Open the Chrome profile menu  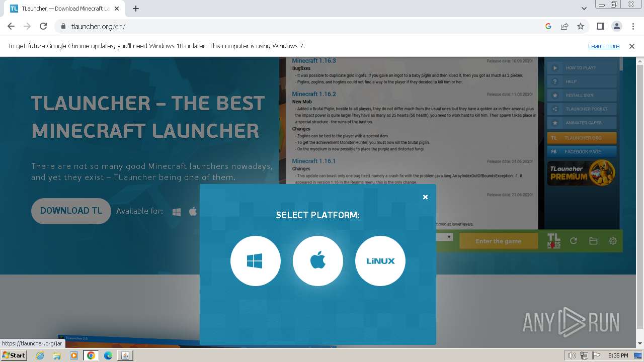pos(616,26)
